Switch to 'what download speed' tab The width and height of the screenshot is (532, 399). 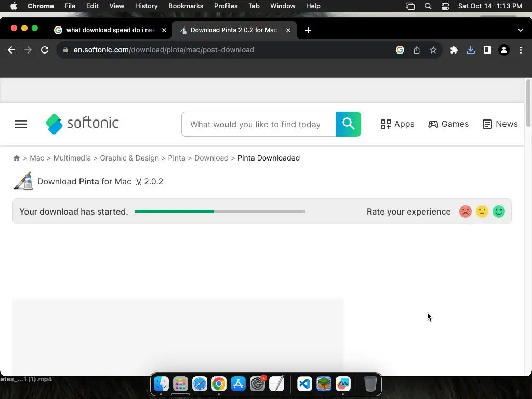(x=110, y=30)
